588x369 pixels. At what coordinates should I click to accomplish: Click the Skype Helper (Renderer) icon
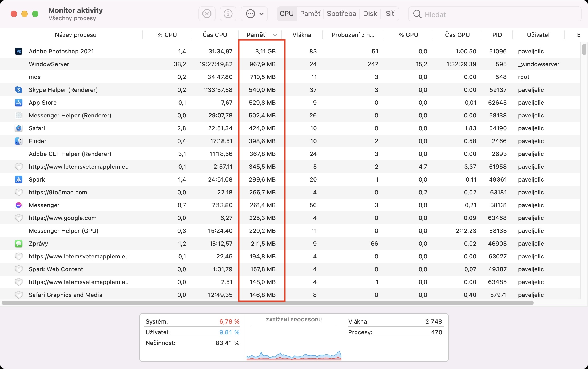tap(18, 90)
